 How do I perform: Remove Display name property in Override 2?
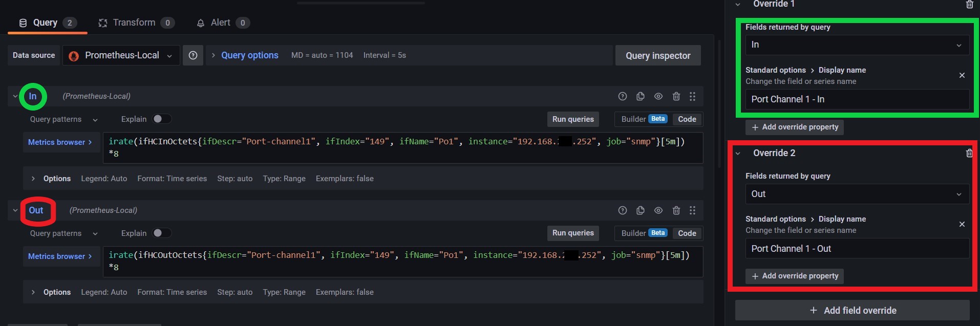tap(962, 224)
